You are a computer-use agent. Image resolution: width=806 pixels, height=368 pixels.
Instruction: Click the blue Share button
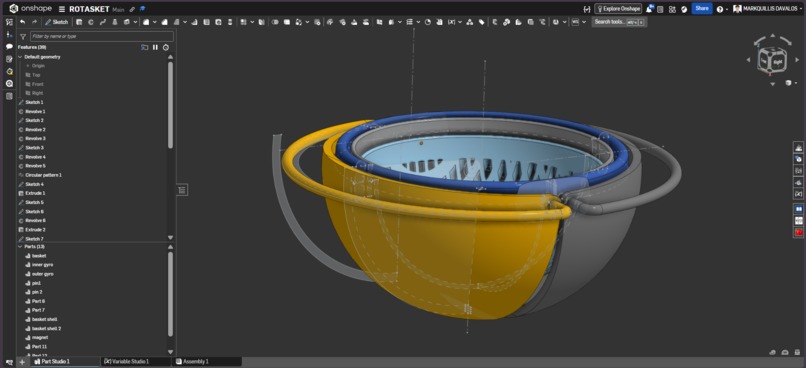pyautogui.click(x=702, y=9)
